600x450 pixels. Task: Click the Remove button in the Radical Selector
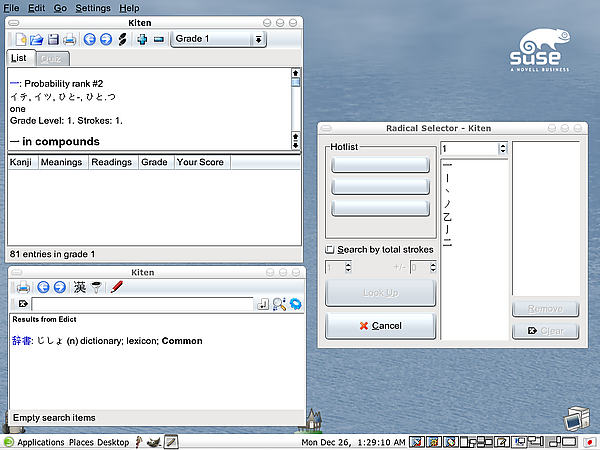pos(545,309)
